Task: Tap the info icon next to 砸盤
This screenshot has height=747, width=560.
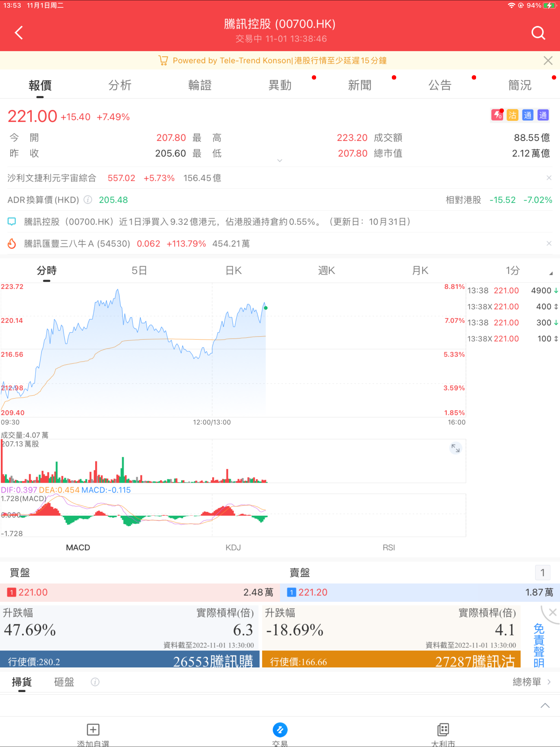Action: (x=95, y=682)
